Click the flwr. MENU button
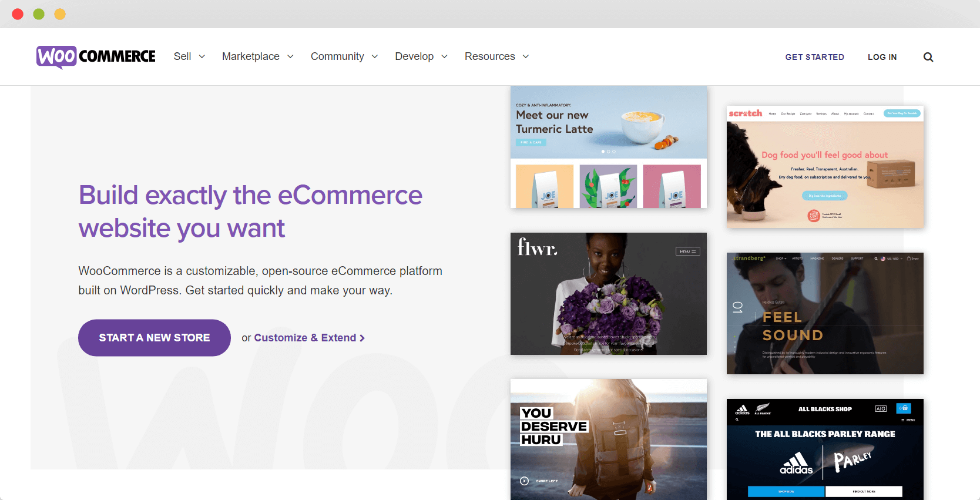Screen dimensions: 980x500 click(687, 251)
